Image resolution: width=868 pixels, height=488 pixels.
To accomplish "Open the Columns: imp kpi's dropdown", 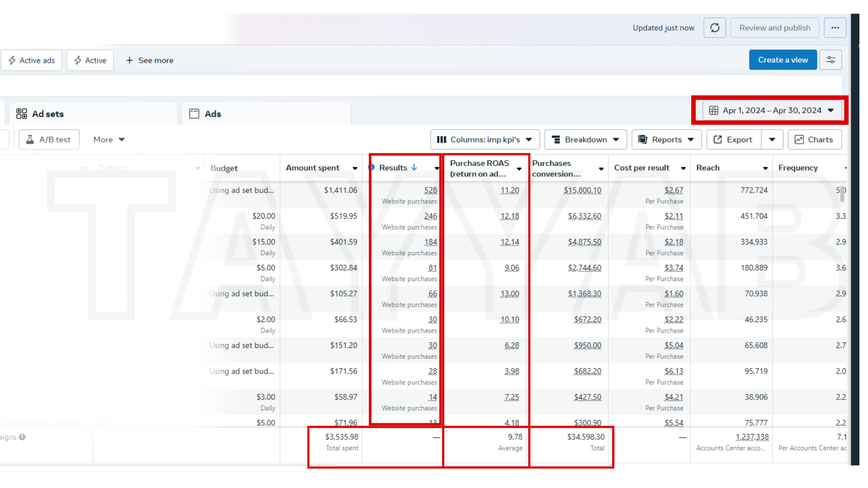I will pyautogui.click(x=485, y=140).
